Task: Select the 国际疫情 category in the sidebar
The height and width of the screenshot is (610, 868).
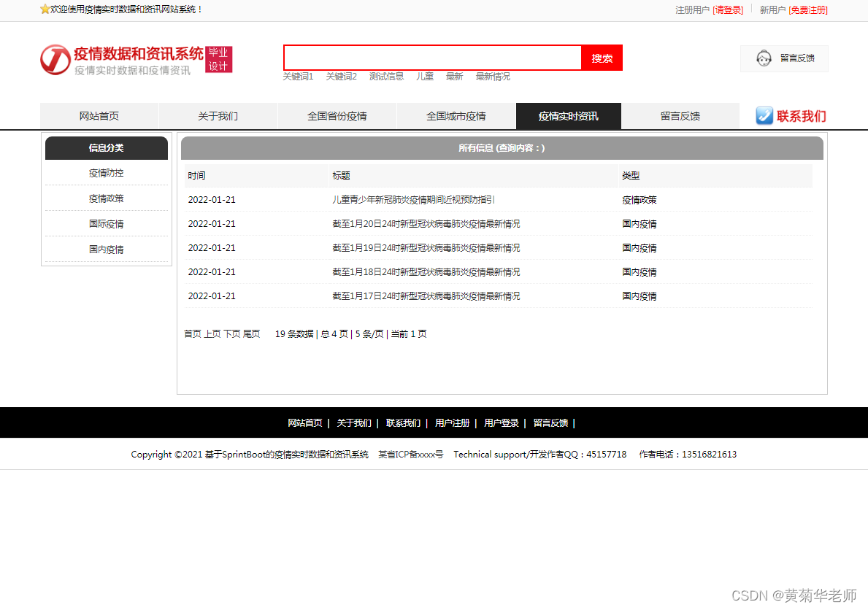Action: (107, 224)
